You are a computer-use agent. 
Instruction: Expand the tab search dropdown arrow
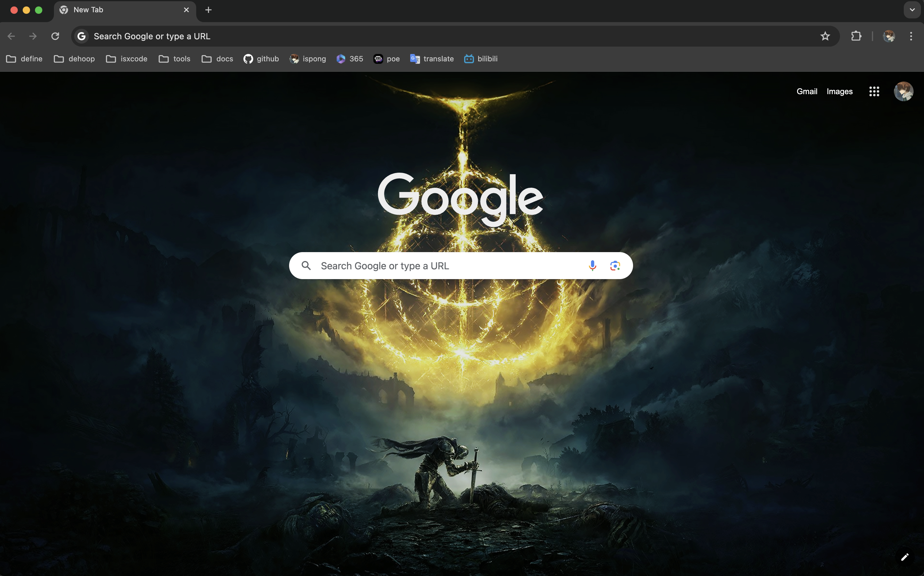(912, 10)
